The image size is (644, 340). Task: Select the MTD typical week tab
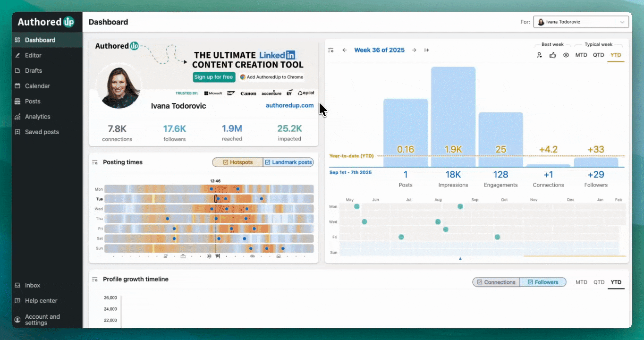(x=581, y=55)
